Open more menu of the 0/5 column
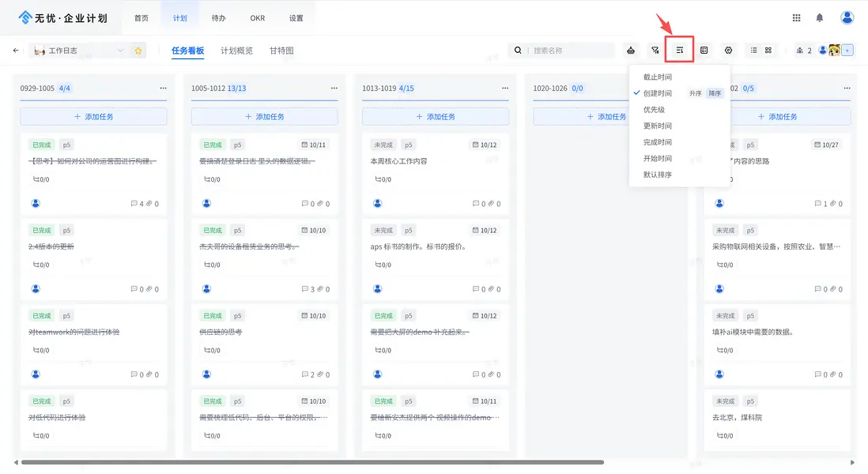The height and width of the screenshot is (474, 868). point(847,88)
